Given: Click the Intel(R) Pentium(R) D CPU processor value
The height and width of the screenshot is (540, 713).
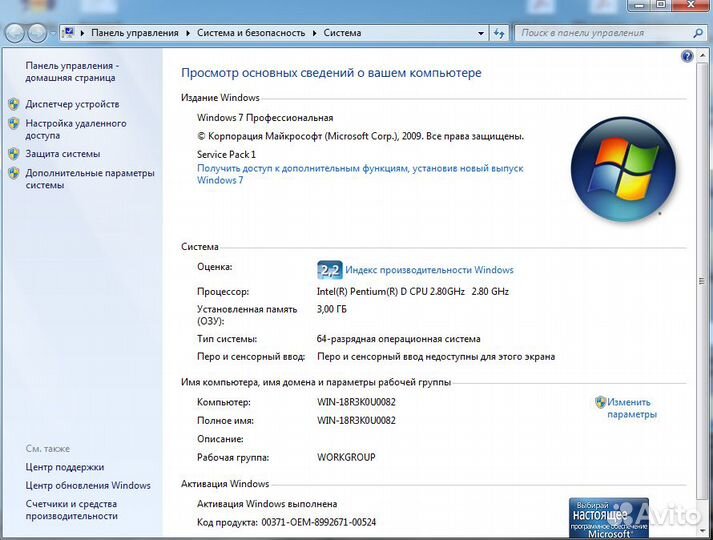Looking at the screenshot, I should [412, 291].
